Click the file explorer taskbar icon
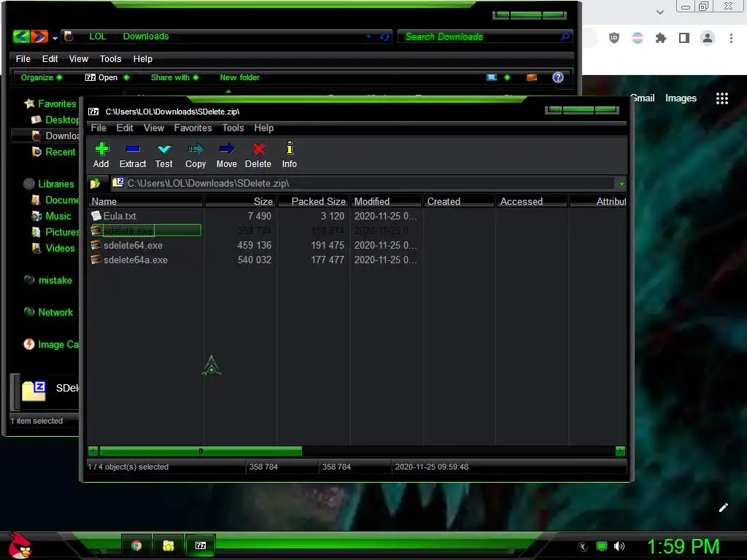This screenshot has width=747, height=560. [x=169, y=545]
